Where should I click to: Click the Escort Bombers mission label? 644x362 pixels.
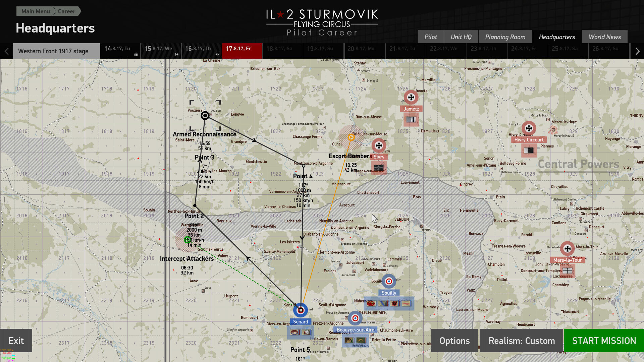350,156
